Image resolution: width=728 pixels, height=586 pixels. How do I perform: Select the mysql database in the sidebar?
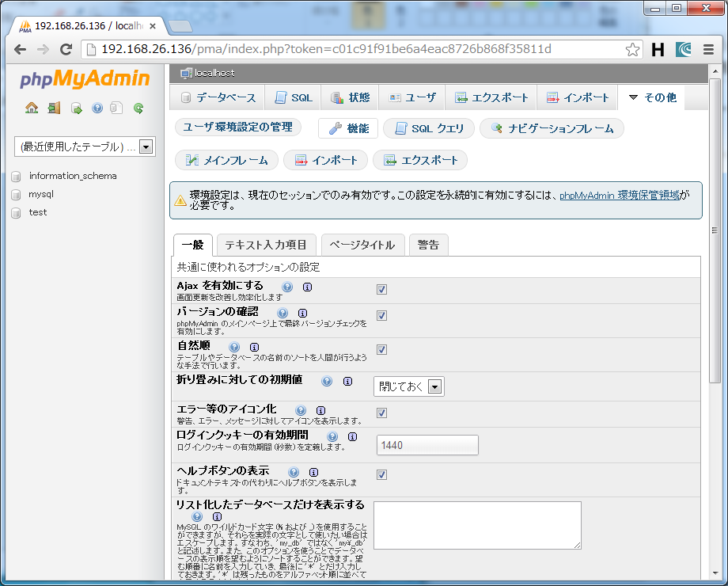pos(41,194)
